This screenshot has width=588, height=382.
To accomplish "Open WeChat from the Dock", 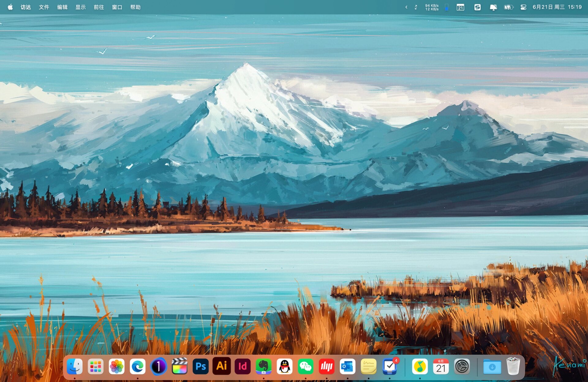I will click(306, 366).
